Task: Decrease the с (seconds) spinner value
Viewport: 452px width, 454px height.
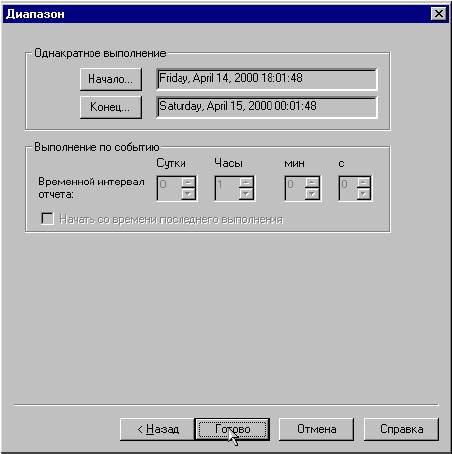Action: click(x=363, y=194)
